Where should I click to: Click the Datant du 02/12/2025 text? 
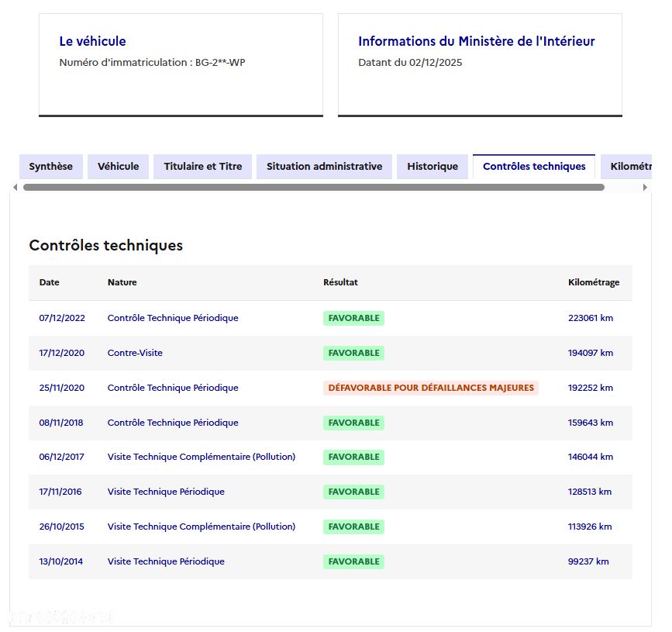click(x=410, y=63)
